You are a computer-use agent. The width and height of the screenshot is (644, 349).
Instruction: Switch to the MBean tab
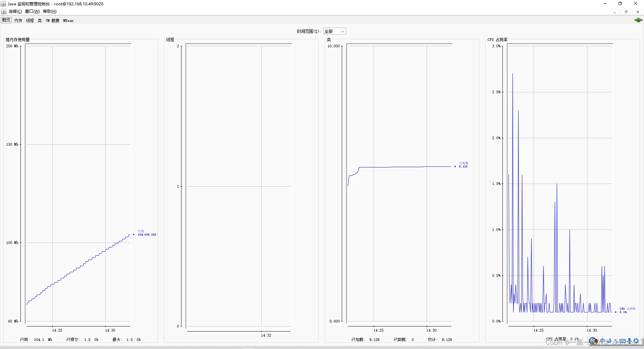[68, 20]
